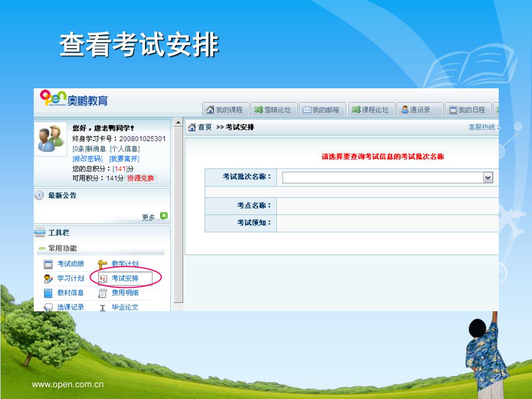Image resolution: width=532 pixels, height=399 pixels.
Task: Click the clock icon beside 最新公告
Action: click(x=39, y=195)
